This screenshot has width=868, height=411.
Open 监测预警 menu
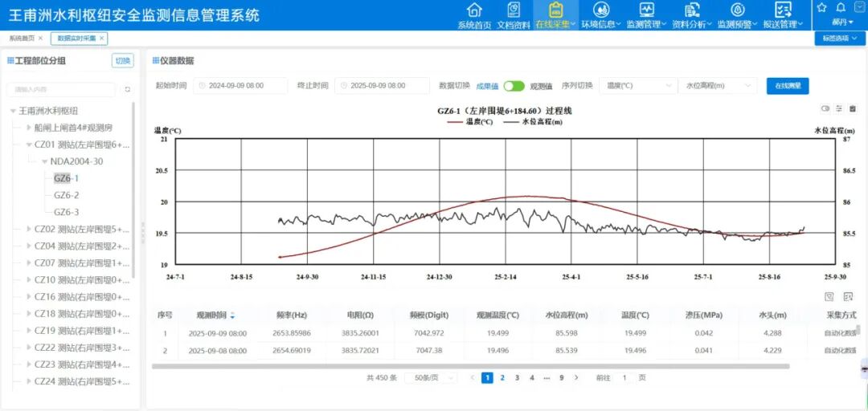[737, 15]
